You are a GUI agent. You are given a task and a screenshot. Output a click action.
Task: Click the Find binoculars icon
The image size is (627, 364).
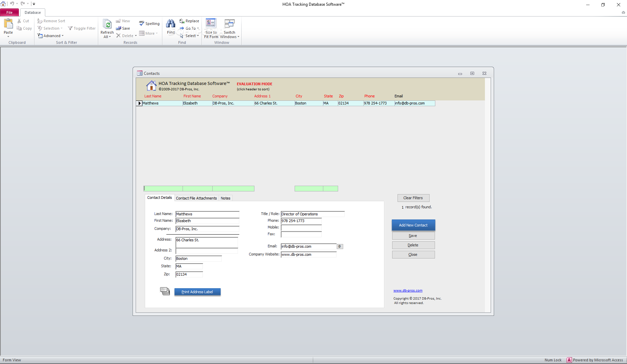coord(171,24)
